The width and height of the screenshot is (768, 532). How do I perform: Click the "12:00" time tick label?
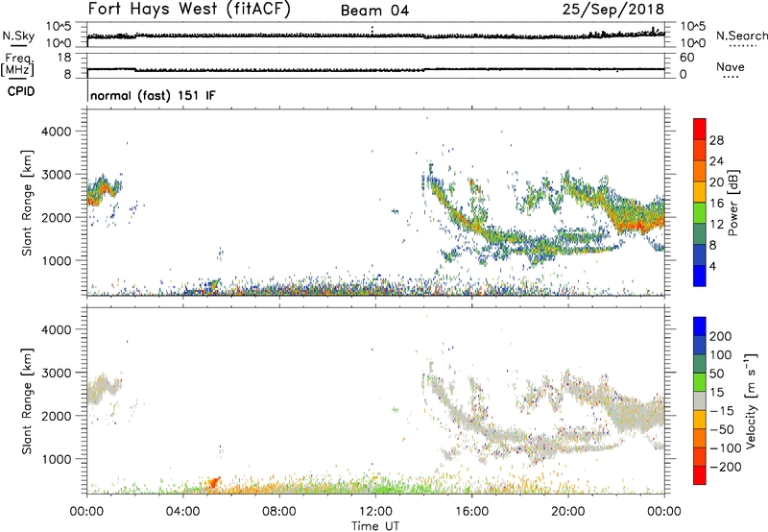point(375,512)
